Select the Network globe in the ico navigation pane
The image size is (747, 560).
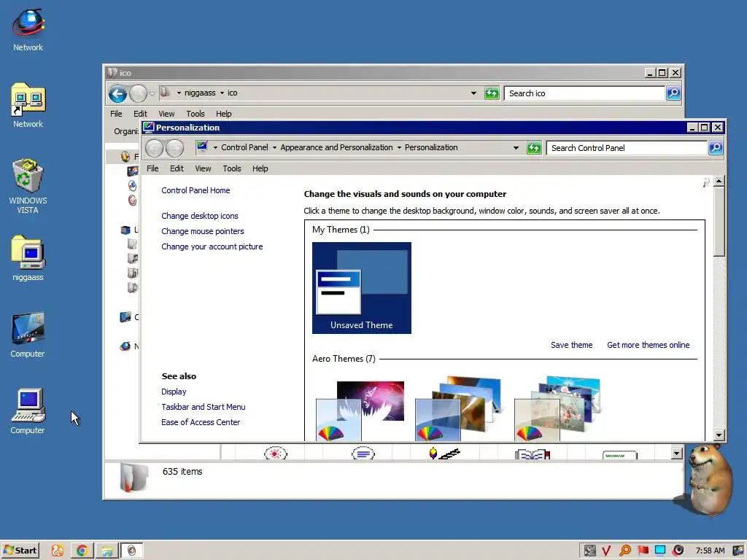(125, 346)
